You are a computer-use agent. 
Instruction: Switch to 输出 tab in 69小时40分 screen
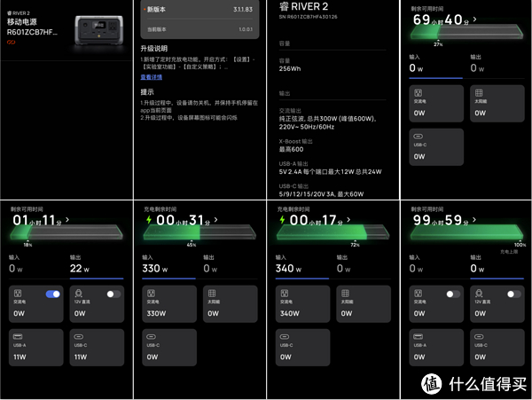point(497,64)
